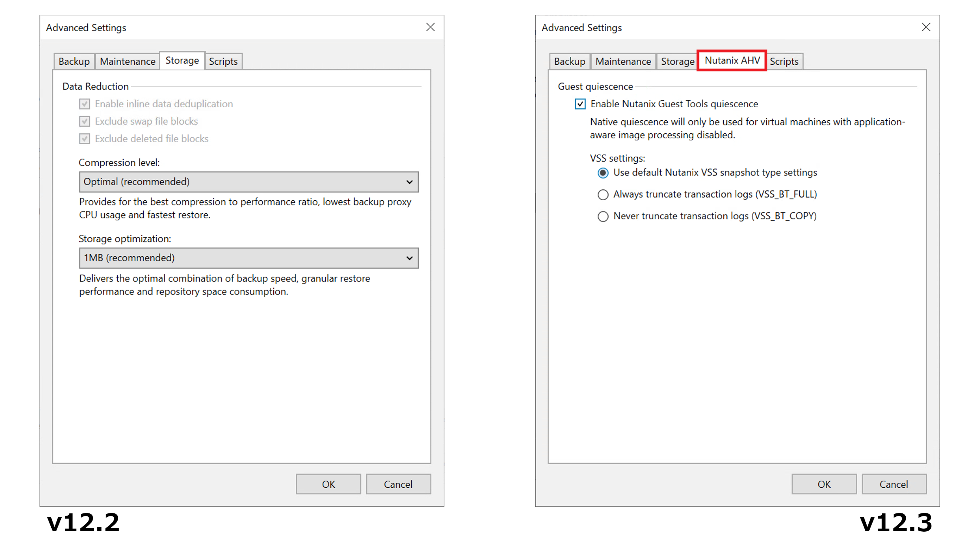980x549 pixels.
Task: Open the Backup tab in the v12.3 dialog
Action: click(x=570, y=61)
